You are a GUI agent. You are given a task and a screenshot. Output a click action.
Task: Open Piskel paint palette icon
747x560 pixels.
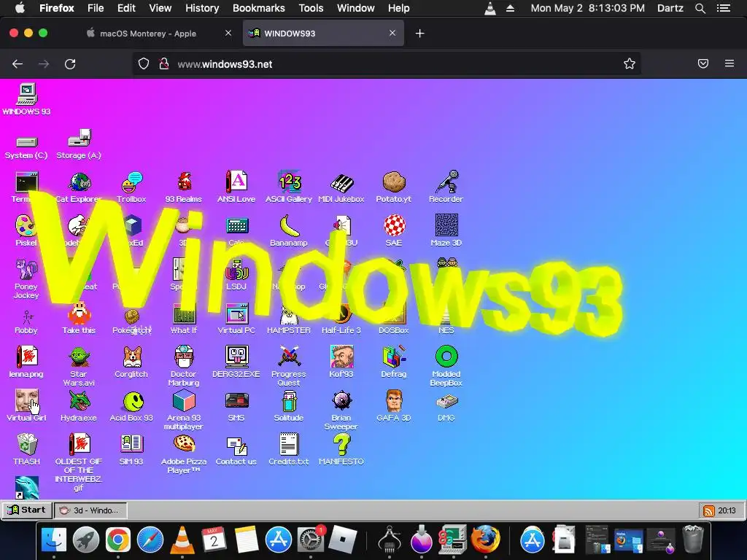tap(26, 225)
